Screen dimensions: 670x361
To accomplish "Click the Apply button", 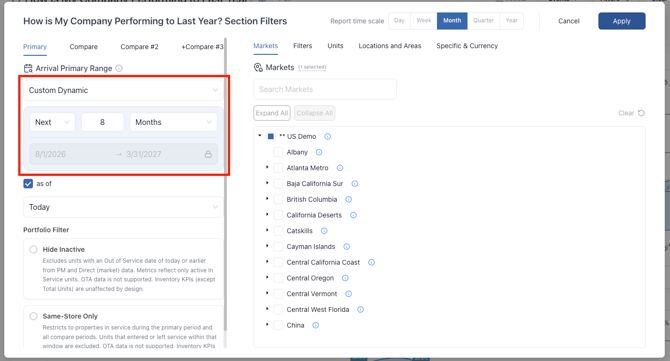I will [x=622, y=21].
